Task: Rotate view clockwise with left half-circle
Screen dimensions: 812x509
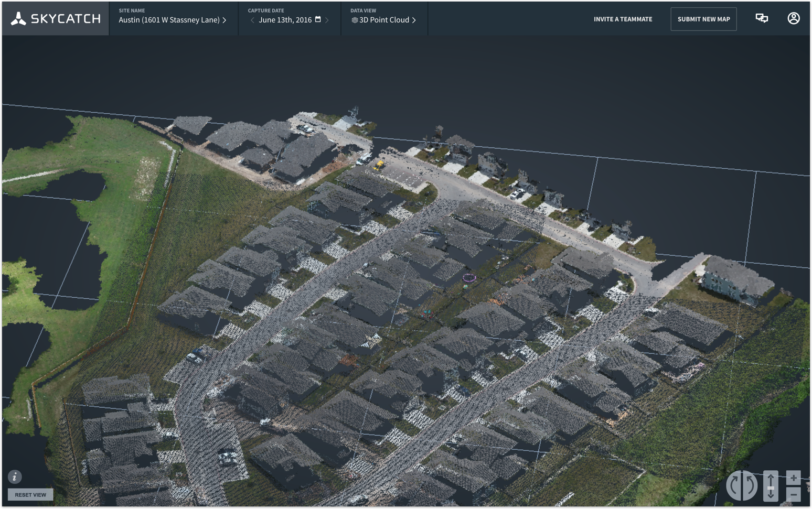Action: (x=733, y=485)
